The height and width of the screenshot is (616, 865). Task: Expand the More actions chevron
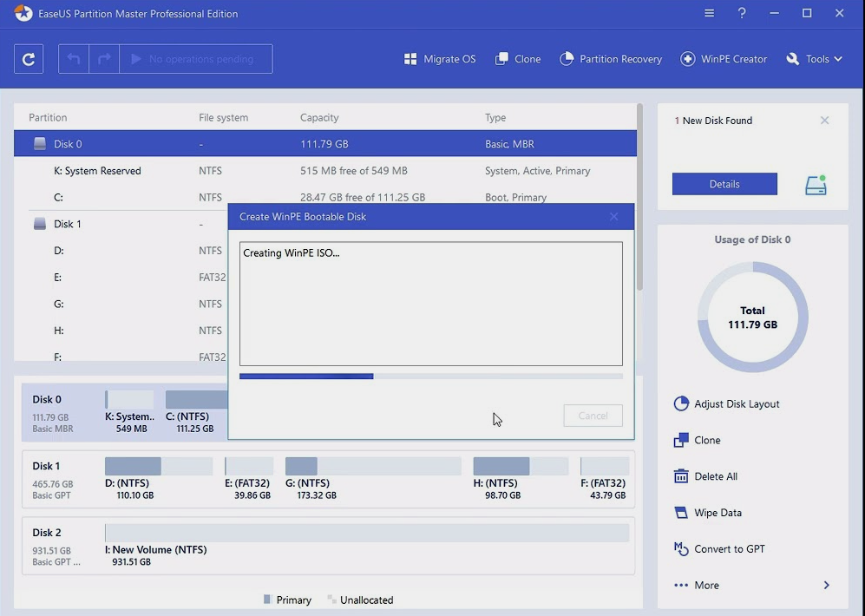coord(826,585)
